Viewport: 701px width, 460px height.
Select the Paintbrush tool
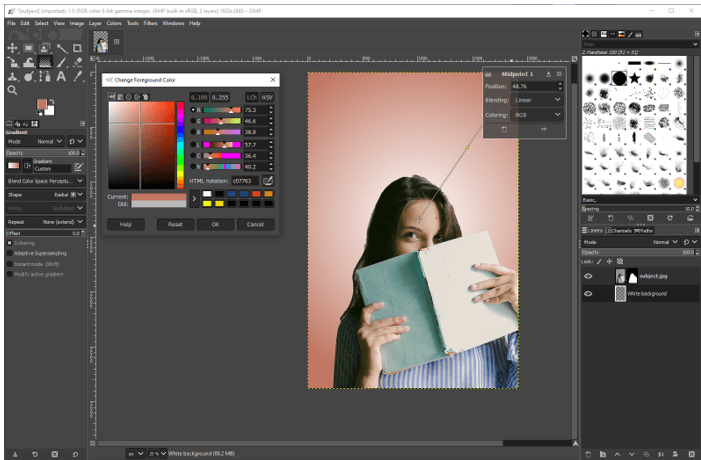(62, 62)
